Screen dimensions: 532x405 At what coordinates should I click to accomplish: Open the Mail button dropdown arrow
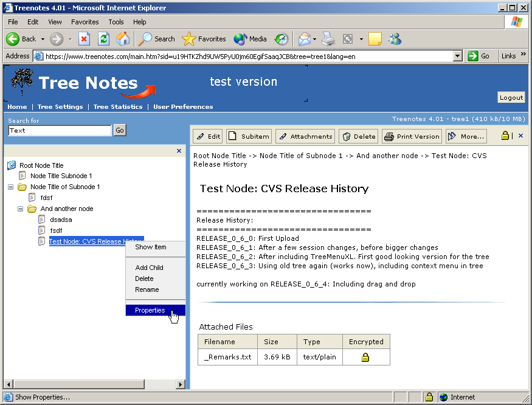pos(314,40)
